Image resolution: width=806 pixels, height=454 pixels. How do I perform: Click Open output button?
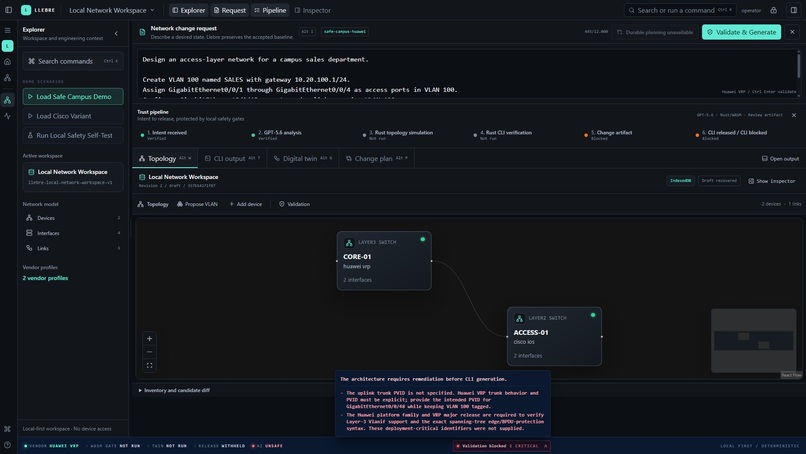pyautogui.click(x=780, y=159)
